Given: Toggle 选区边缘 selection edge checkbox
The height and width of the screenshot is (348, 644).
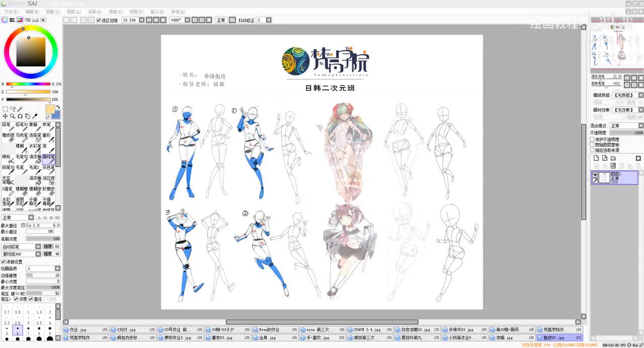Looking at the screenshot, I should 99,20.
